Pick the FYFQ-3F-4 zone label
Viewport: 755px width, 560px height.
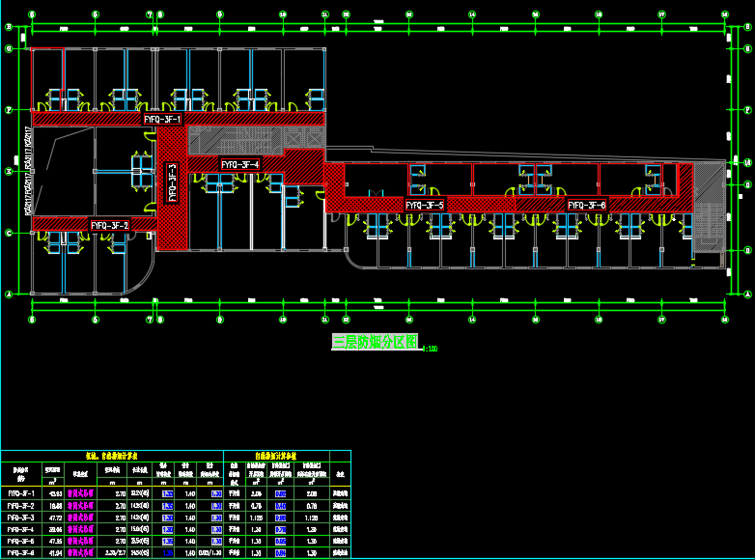coord(239,165)
